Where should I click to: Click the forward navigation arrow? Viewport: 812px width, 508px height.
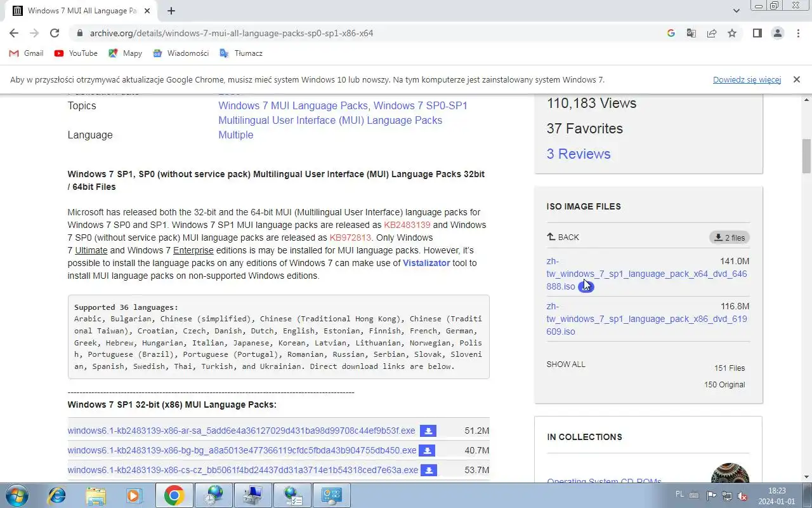tap(34, 33)
